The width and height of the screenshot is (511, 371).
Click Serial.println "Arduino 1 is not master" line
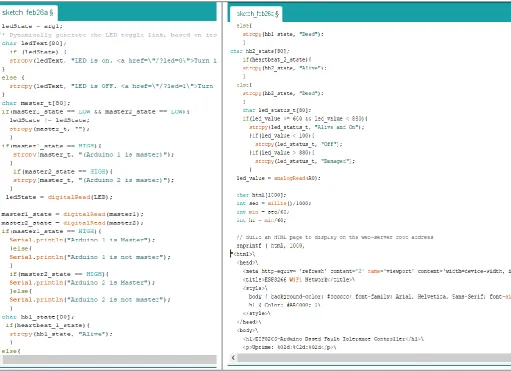coord(90,257)
